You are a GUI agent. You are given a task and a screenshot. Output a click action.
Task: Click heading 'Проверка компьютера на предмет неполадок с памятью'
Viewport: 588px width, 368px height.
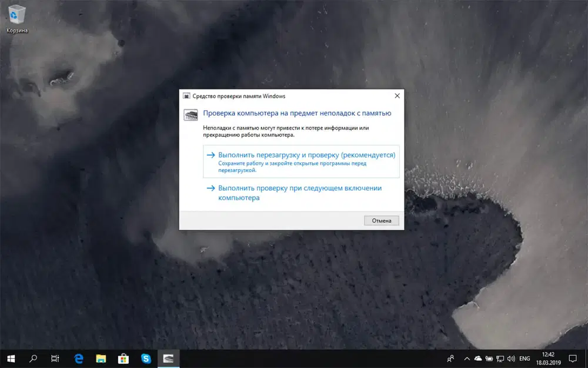coord(297,113)
